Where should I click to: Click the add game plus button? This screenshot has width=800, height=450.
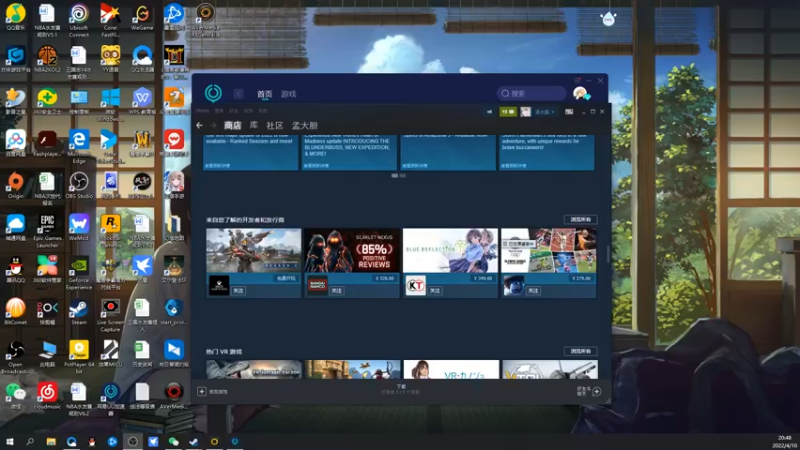point(202,391)
